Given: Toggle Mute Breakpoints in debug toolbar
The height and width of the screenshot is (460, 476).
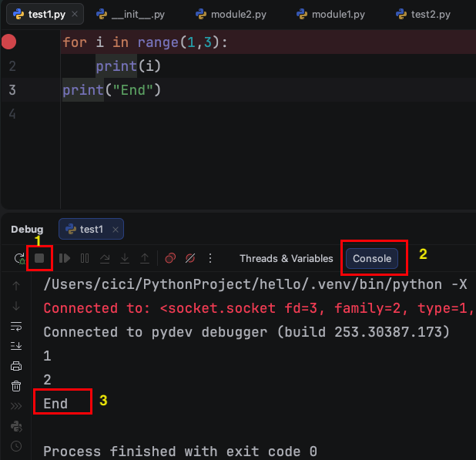Looking at the screenshot, I should [x=190, y=259].
